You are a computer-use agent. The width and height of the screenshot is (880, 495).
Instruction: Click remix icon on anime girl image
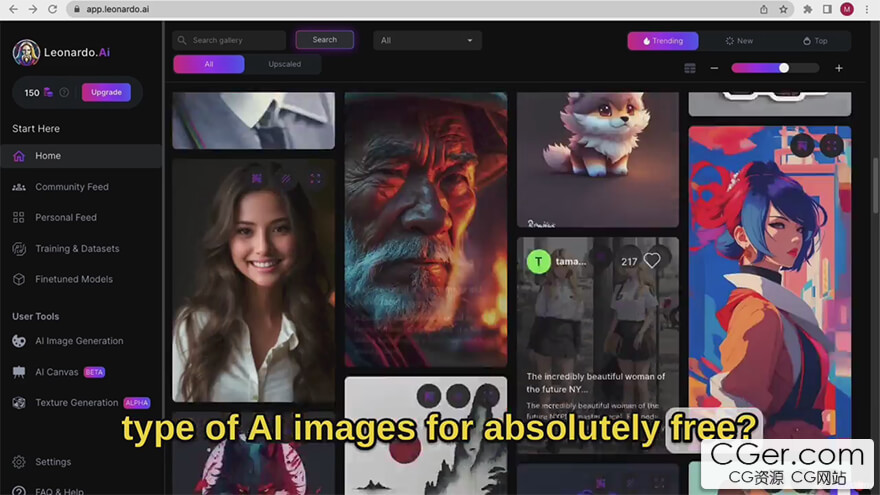[802, 146]
